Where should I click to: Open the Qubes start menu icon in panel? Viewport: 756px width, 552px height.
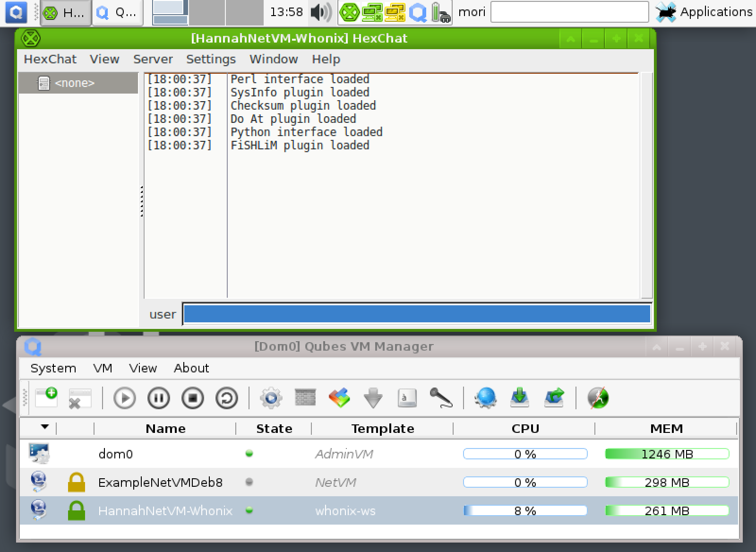coord(16,12)
